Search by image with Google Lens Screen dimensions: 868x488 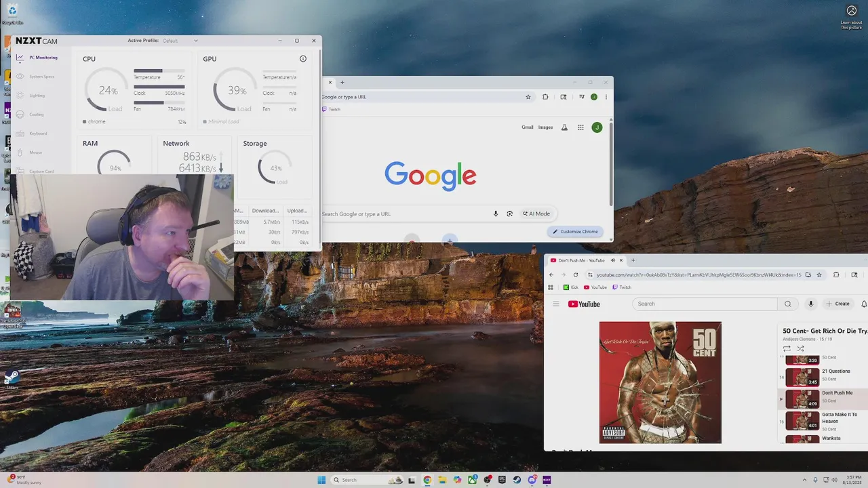[510, 214]
